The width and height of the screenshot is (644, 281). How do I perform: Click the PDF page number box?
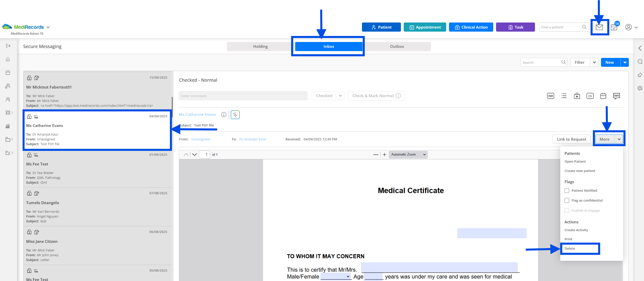[204, 155]
